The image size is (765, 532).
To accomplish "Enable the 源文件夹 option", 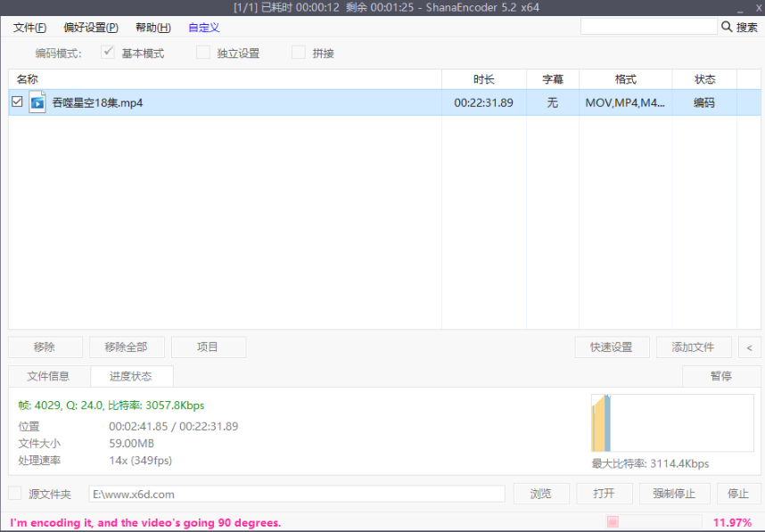I will coord(14,493).
